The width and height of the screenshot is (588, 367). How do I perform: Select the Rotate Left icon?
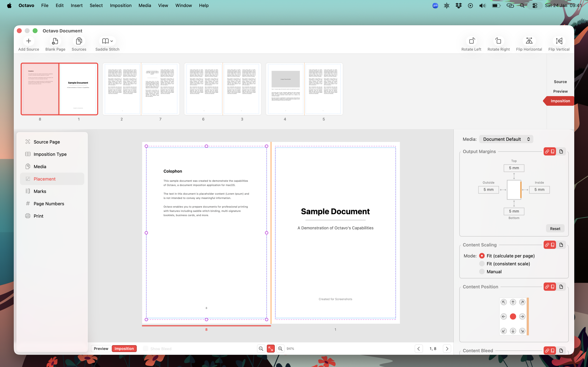click(471, 41)
